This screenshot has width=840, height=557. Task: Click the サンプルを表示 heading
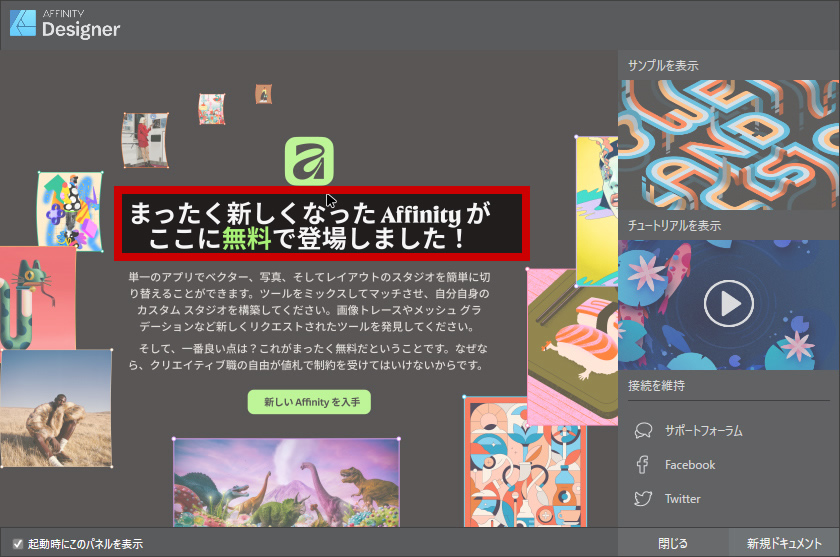tap(663, 65)
